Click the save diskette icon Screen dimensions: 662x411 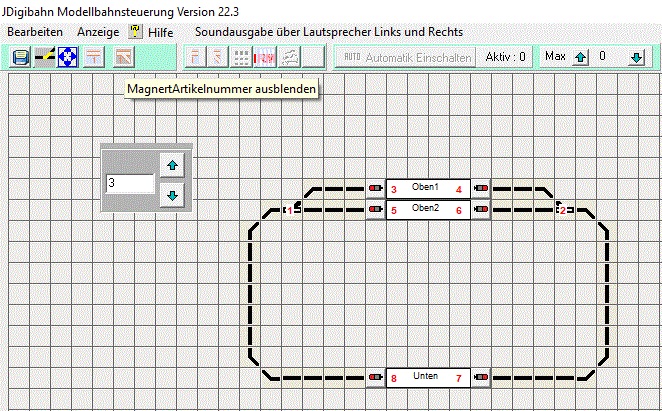tap(21, 57)
